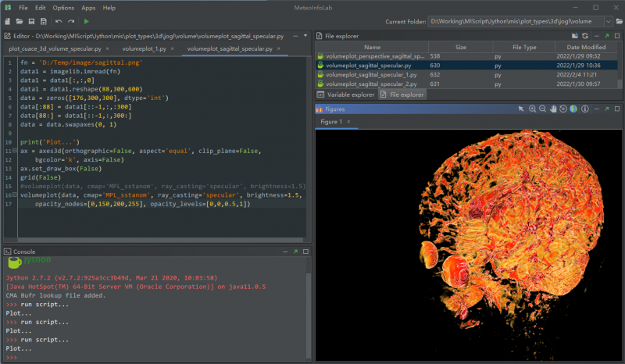The height and width of the screenshot is (364, 625).
Task: Select volumeplot_sagittal_specular_1.py in file list
Action: (371, 75)
